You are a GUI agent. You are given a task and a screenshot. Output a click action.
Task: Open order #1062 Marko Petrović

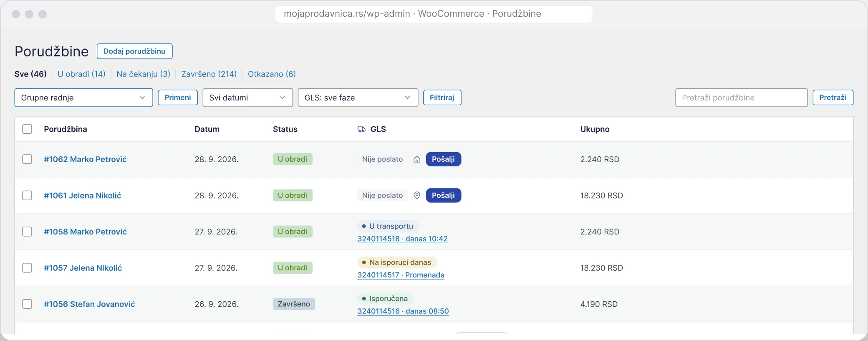85,159
